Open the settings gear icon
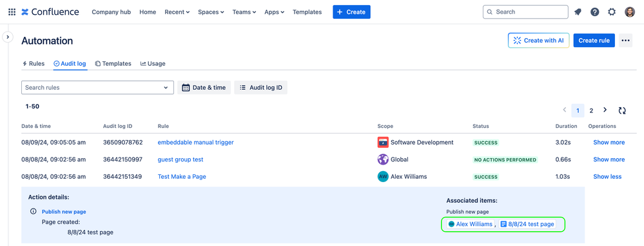This screenshot has height=246, width=644. 612,12
